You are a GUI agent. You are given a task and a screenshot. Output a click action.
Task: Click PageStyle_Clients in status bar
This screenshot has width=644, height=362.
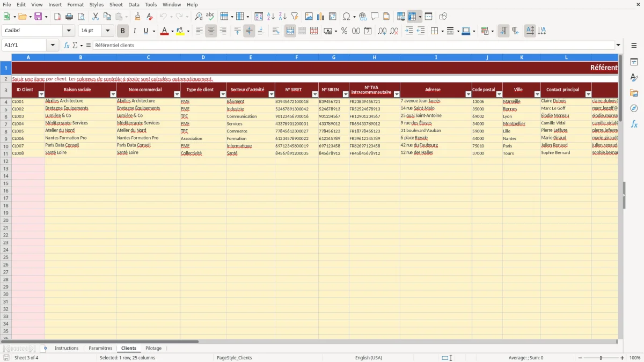(x=235, y=358)
